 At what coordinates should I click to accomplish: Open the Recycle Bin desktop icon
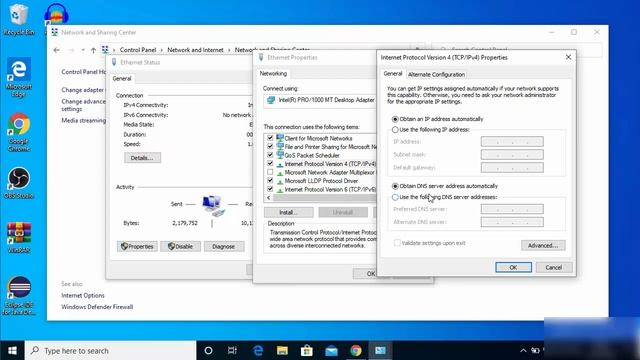[x=18, y=19]
